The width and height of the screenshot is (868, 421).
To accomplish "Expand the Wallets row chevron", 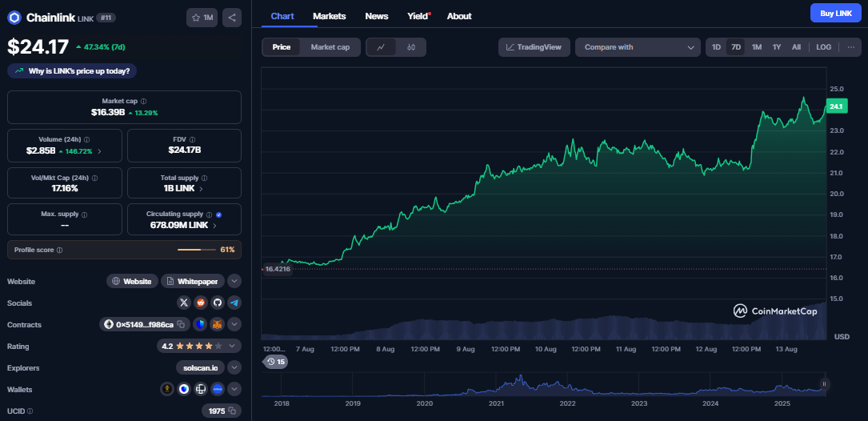I will 234,389.
